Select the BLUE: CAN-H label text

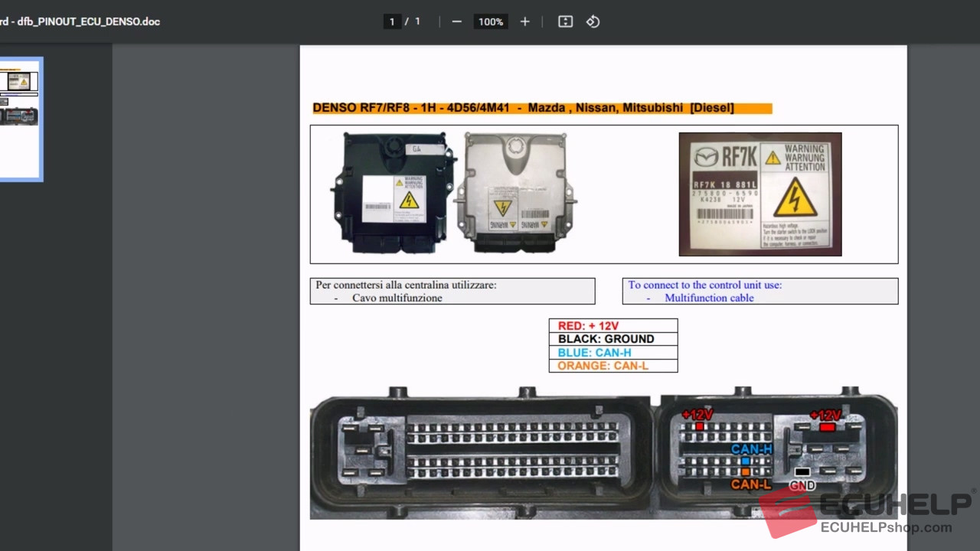coord(593,352)
